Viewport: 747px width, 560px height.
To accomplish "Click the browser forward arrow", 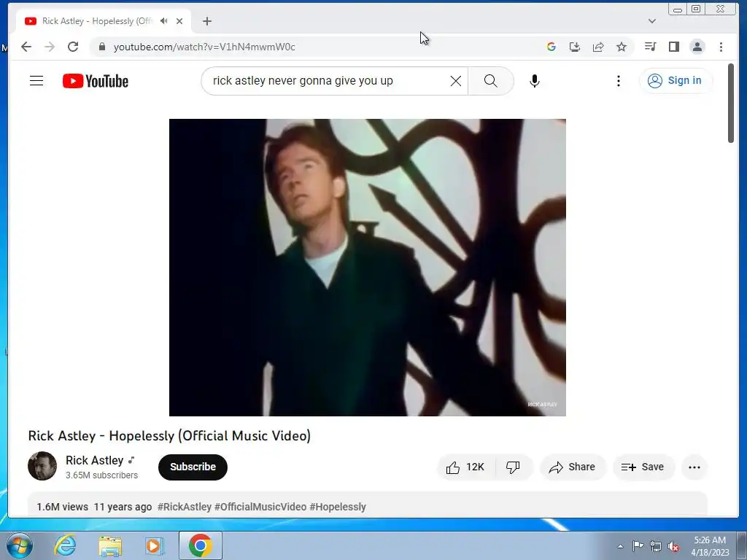I will (50, 47).
